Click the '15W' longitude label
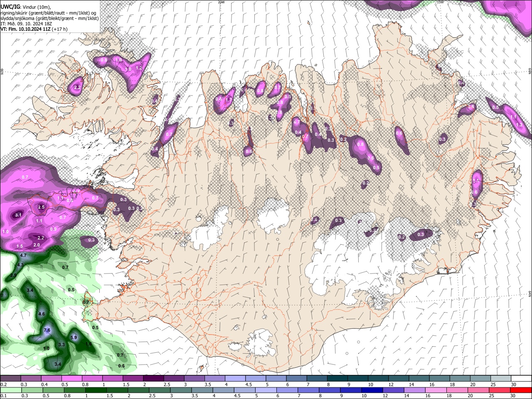The width and height of the screenshot is (532, 399). (x=441, y=2)
